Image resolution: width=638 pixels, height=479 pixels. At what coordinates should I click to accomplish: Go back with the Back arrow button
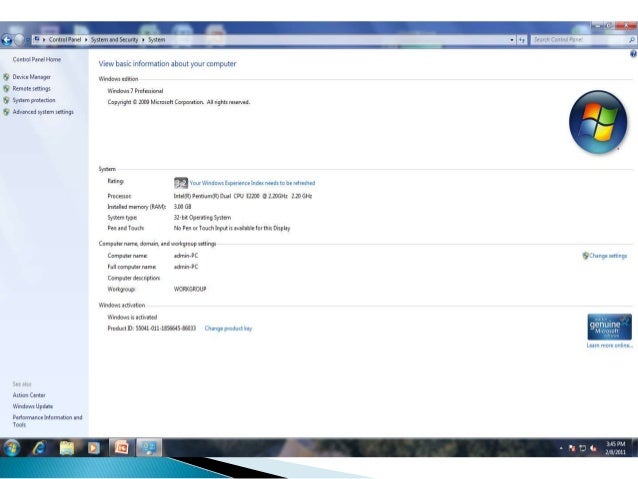[x=7, y=40]
